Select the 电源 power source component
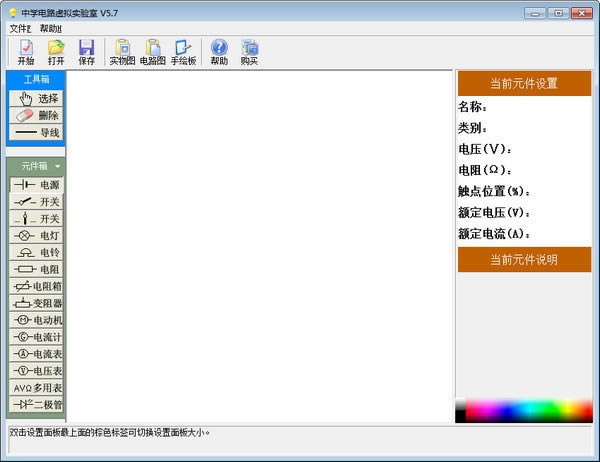This screenshot has height=462, width=600. [36, 185]
